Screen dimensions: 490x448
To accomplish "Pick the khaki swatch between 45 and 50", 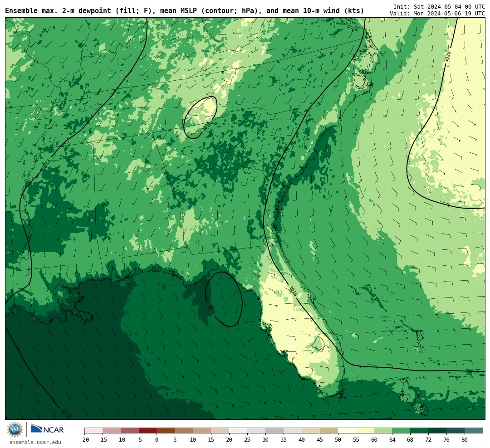I will coord(329,431).
